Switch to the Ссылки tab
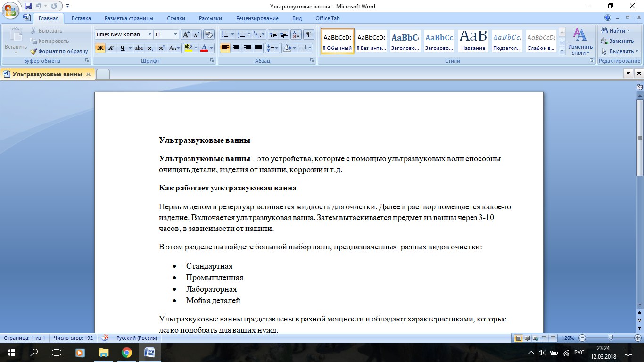The image size is (644, 362). 176,18
